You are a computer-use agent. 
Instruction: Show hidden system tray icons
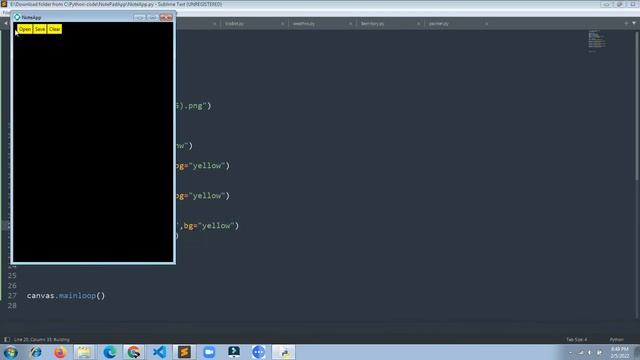pyautogui.click(x=571, y=352)
